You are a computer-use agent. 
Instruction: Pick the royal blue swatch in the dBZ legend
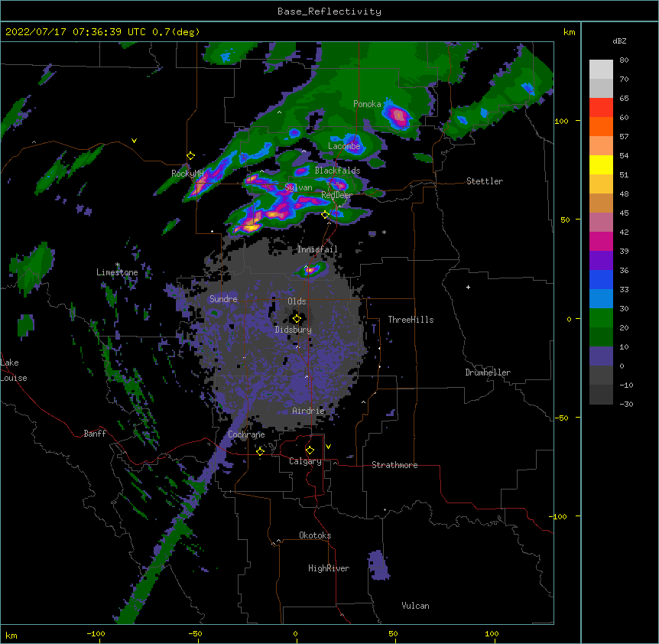[x=601, y=279]
